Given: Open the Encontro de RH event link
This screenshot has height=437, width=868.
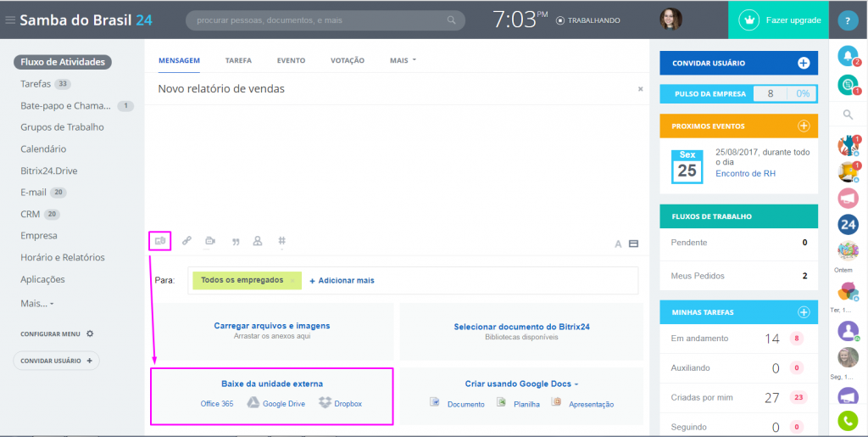Looking at the screenshot, I should point(746,173).
